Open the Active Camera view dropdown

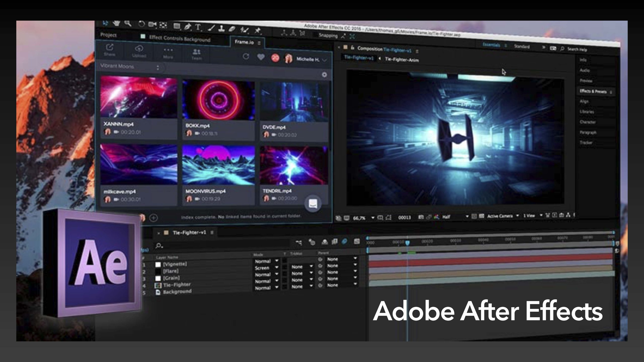(x=503, y=216)
